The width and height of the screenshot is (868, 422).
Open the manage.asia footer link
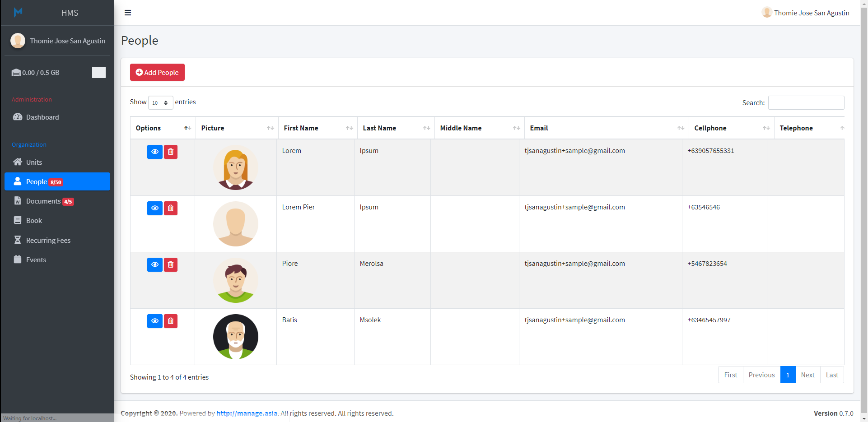point(247,413)
